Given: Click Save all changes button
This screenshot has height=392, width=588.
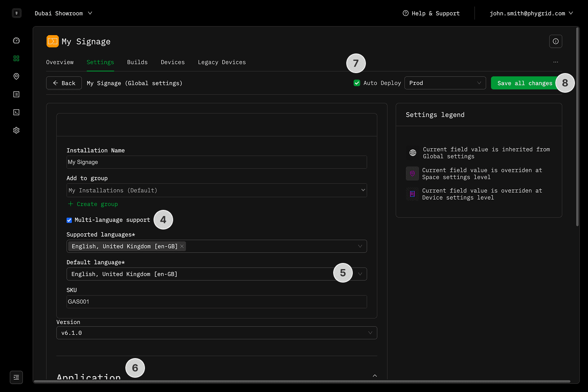Looking at the screenshot, I should [525, 83].
